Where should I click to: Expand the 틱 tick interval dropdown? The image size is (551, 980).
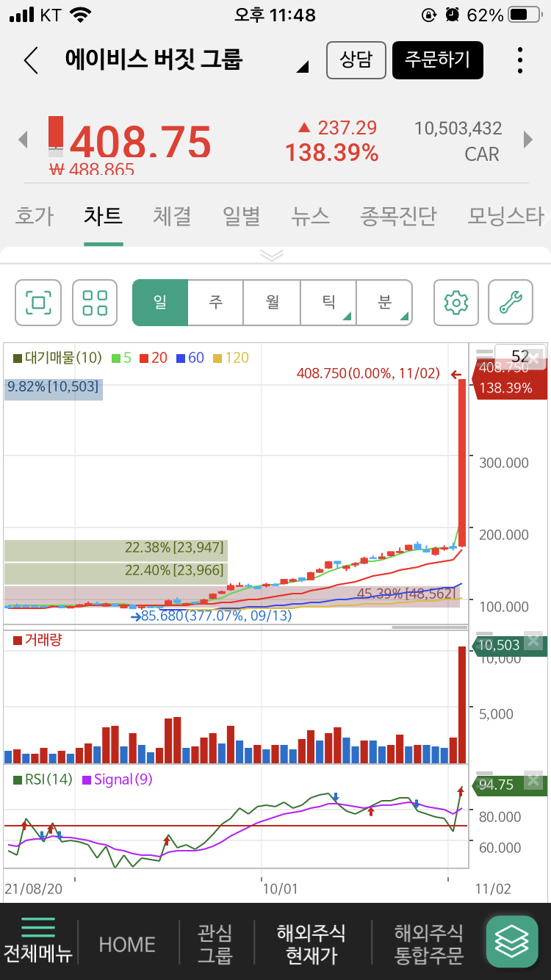click(328, 303)
